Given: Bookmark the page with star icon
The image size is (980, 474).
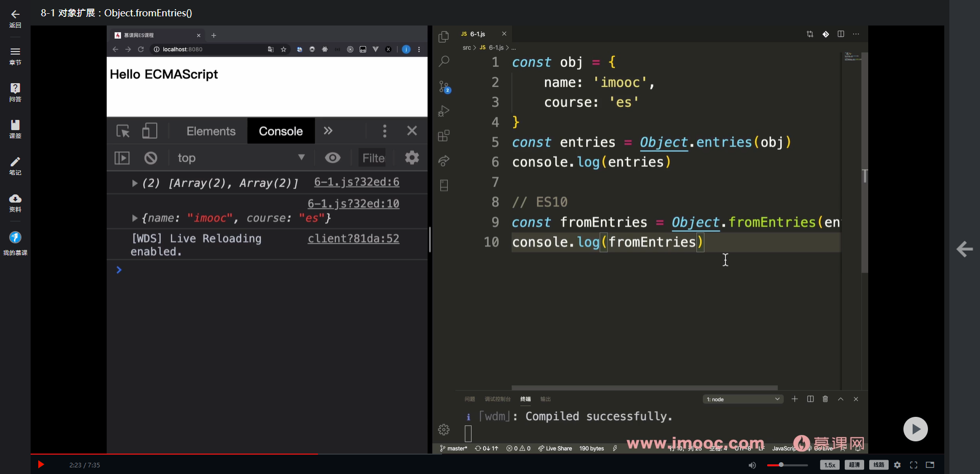Looking at the screenshot, I should (x=284, y=49).
